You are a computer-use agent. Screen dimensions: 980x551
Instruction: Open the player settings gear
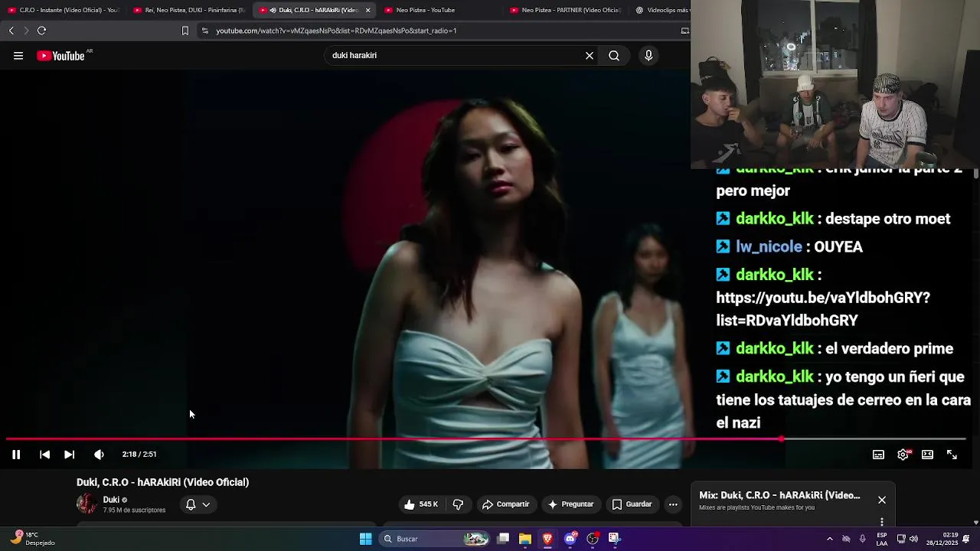click(903, 455)
